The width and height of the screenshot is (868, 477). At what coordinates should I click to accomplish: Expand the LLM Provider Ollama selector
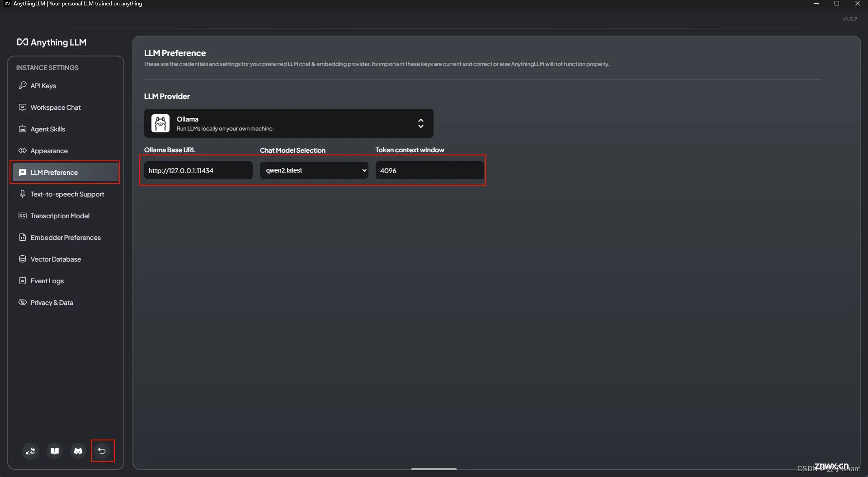tap(288, 123)
